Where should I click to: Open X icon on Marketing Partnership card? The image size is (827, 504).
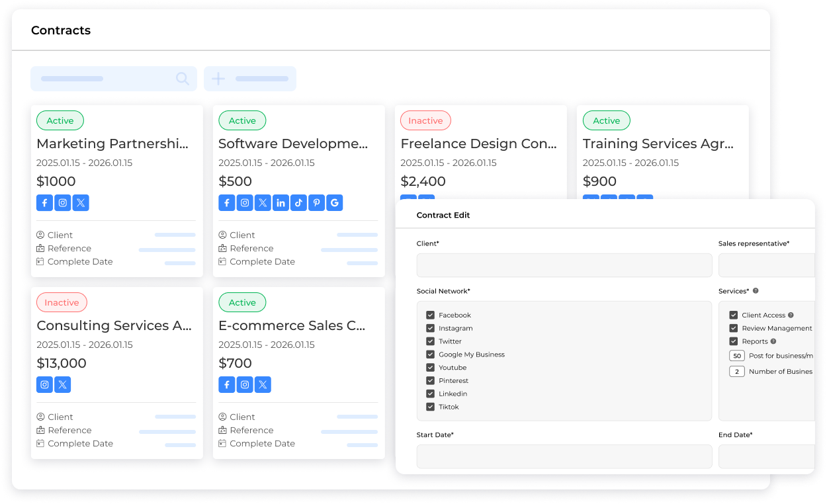pos(81,203)
